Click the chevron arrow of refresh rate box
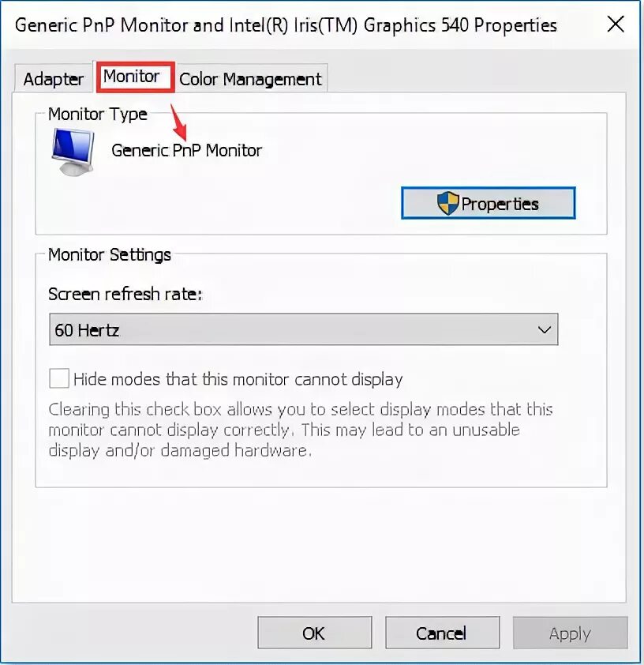Screen dimensions: 644x665 (544, 329)
